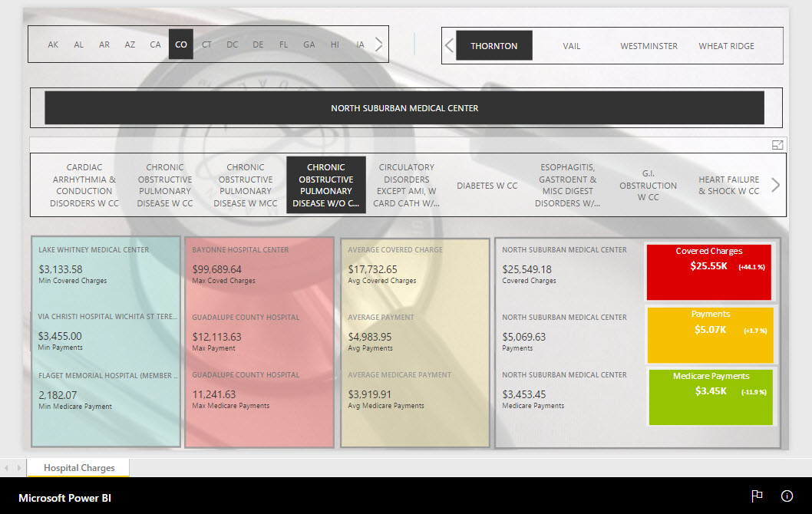The image size is (812, 514).
Task: Select G.I. Obstruction W CC diagnosis
Action: pyautogui.click(x=648, y=186)
